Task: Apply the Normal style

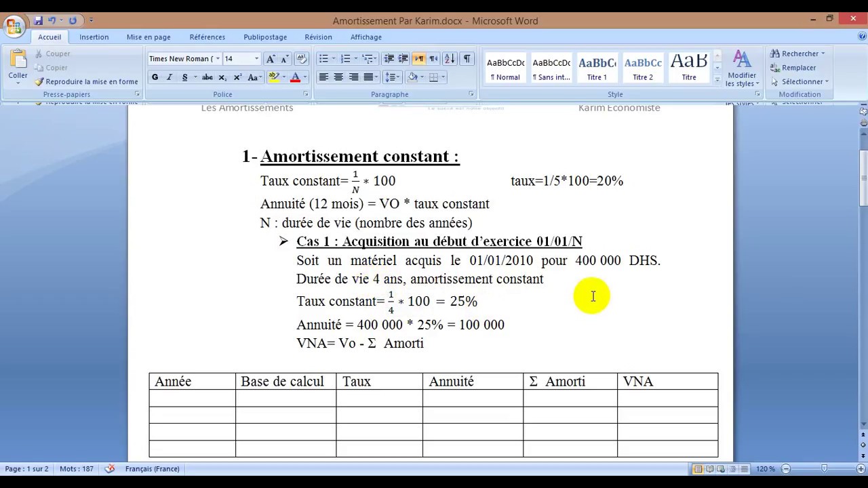Action: pyautogui.click(x=505, y=68)
